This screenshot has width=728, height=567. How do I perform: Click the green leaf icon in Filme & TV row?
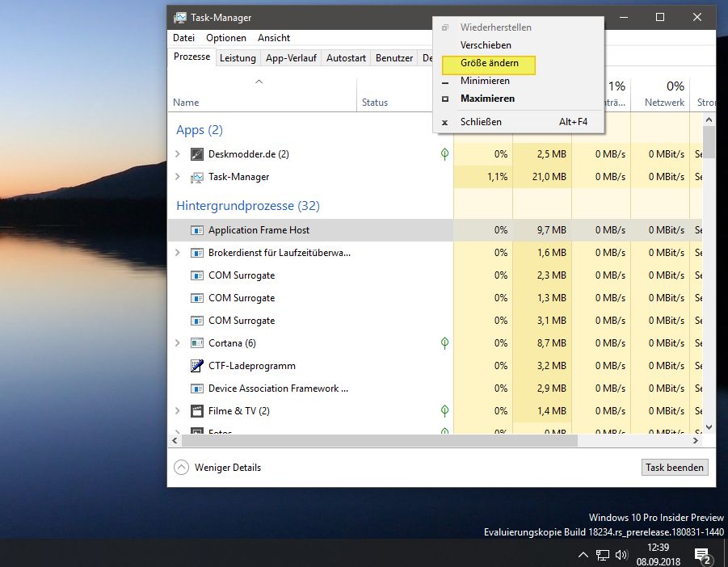[x=444, y=411]
